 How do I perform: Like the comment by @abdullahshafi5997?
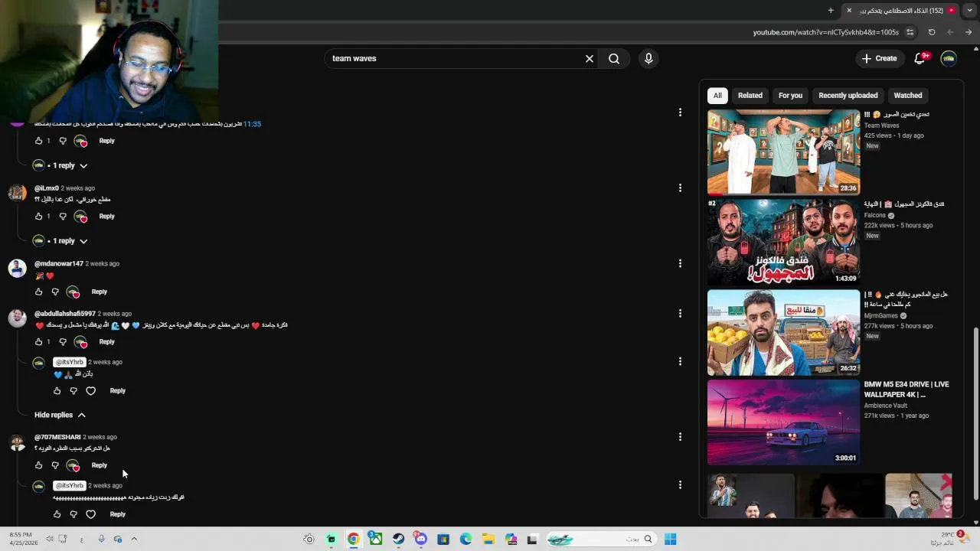[38, 342]
